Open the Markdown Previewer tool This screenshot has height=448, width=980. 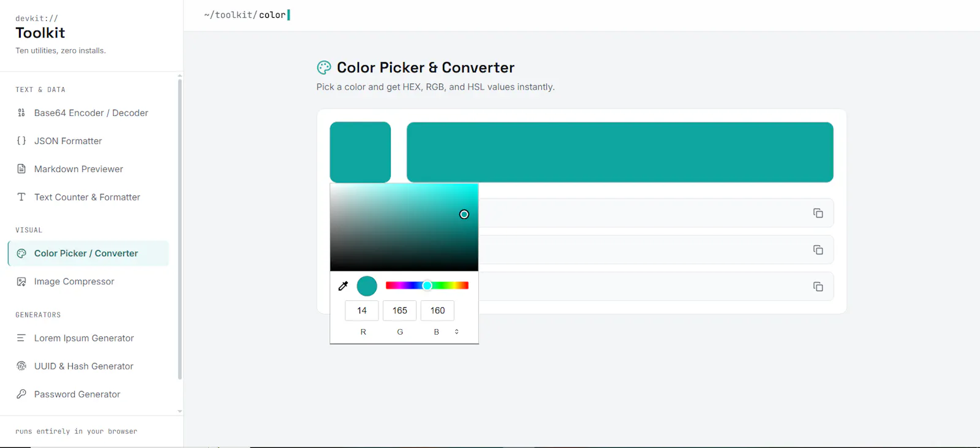[88, 169]
